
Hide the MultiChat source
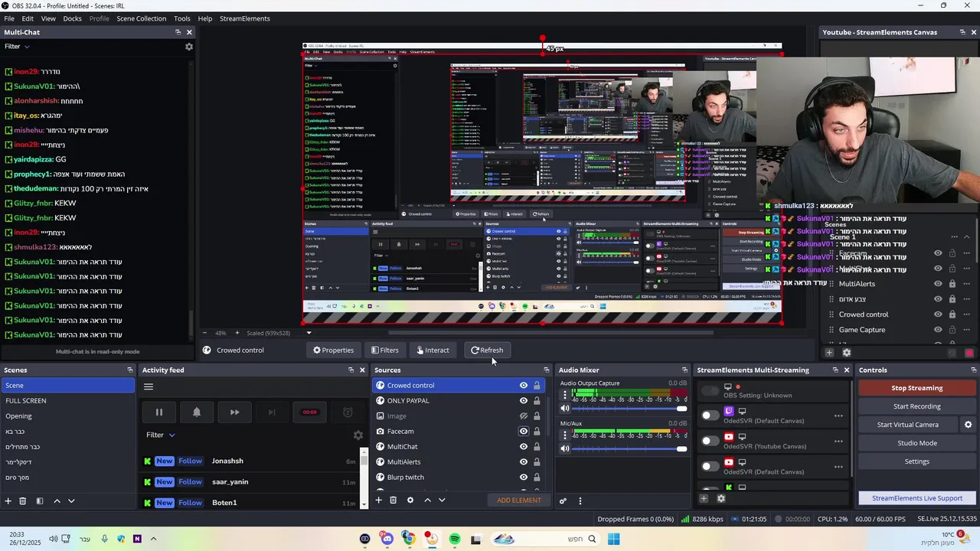[x=524, y=447]
